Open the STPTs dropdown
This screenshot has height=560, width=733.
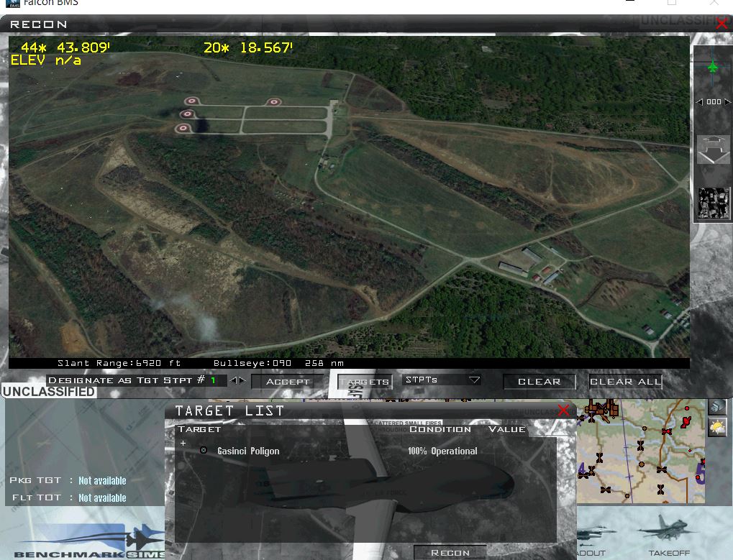click(442, 380)
